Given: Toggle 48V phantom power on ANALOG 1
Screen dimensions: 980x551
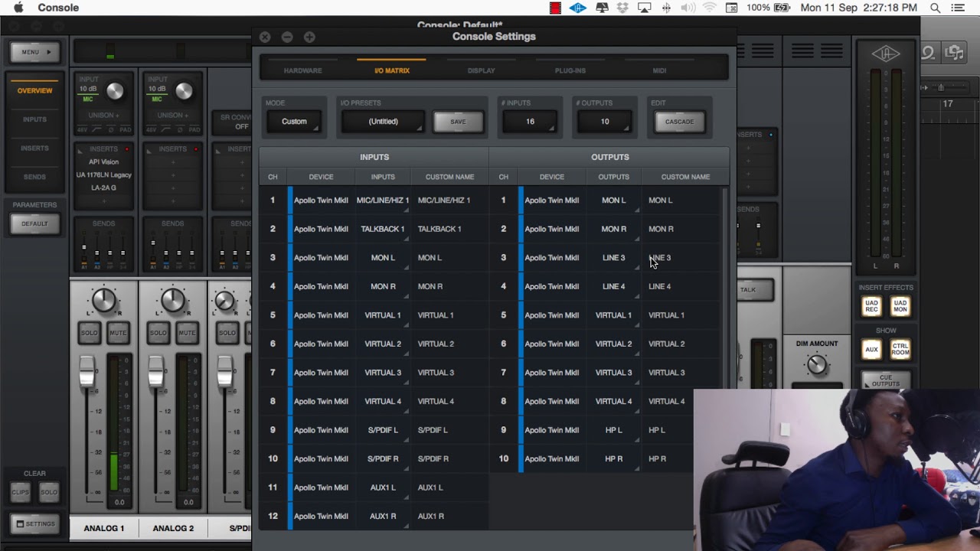Looking at the screenshot, I should coord(83,131).
